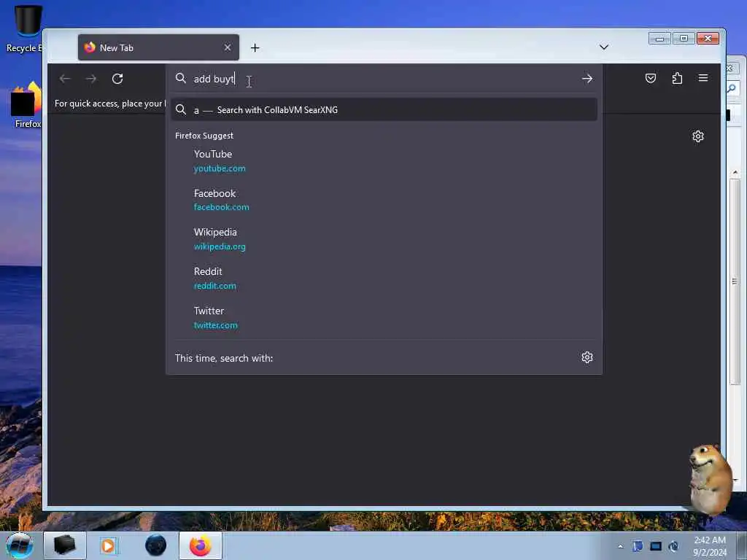Show hidden system tray icons arrow
747x560 pixels.
[620, 546]
